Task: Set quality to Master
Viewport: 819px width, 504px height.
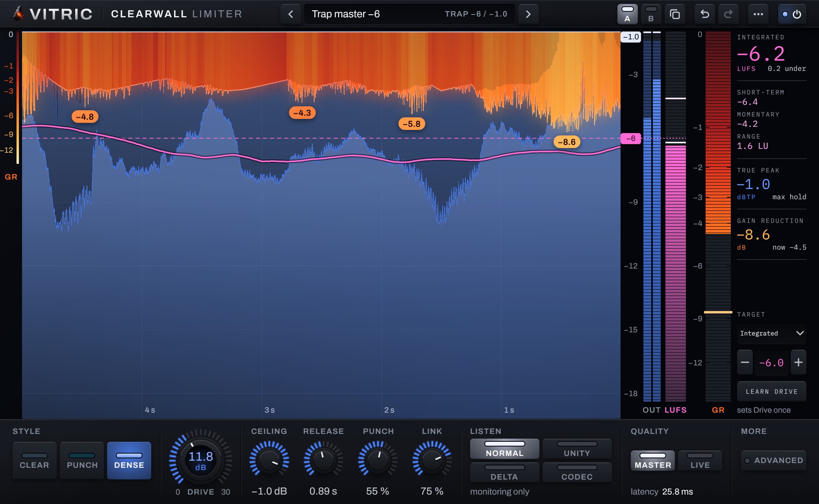Action: pos(653,461)
